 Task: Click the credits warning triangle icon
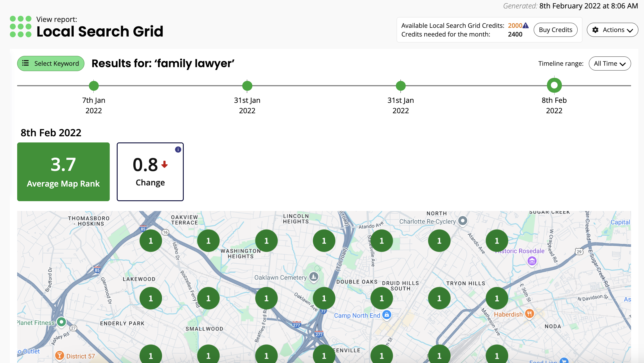(526, 26)
